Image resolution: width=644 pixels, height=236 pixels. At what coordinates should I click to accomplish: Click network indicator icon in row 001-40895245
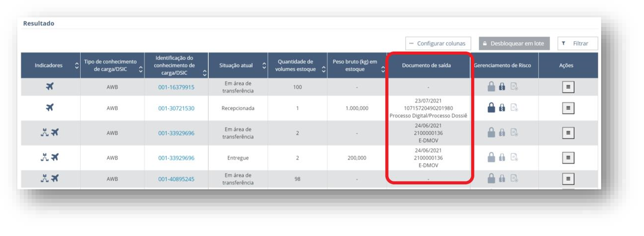click(x=45, y=178)
